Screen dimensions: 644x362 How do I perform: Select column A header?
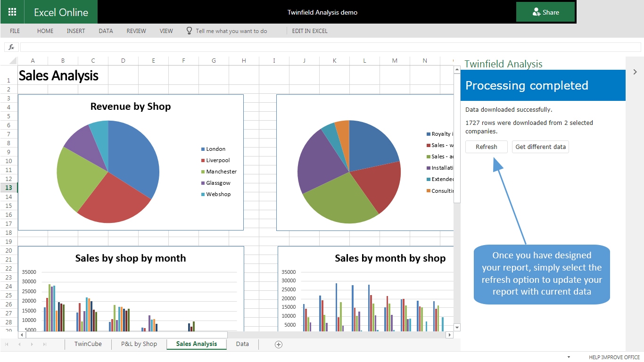(x=33, y=61)
